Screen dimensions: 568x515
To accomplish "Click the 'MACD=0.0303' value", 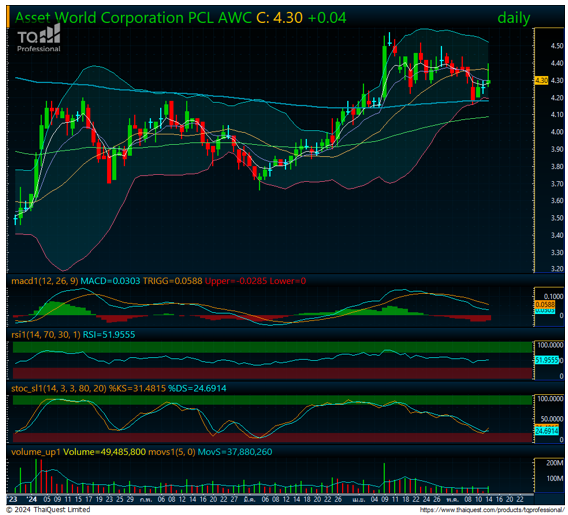I will [x=110, y=281].
